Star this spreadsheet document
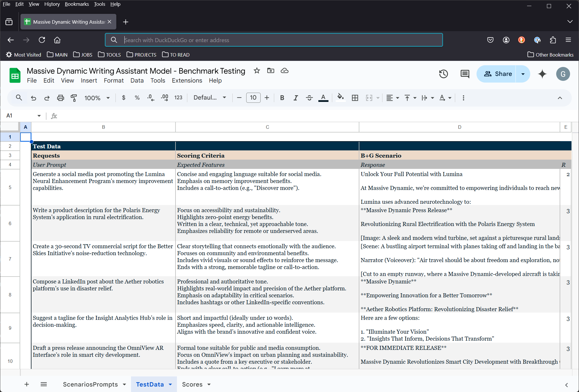579x392 pixels. [257, 71]
